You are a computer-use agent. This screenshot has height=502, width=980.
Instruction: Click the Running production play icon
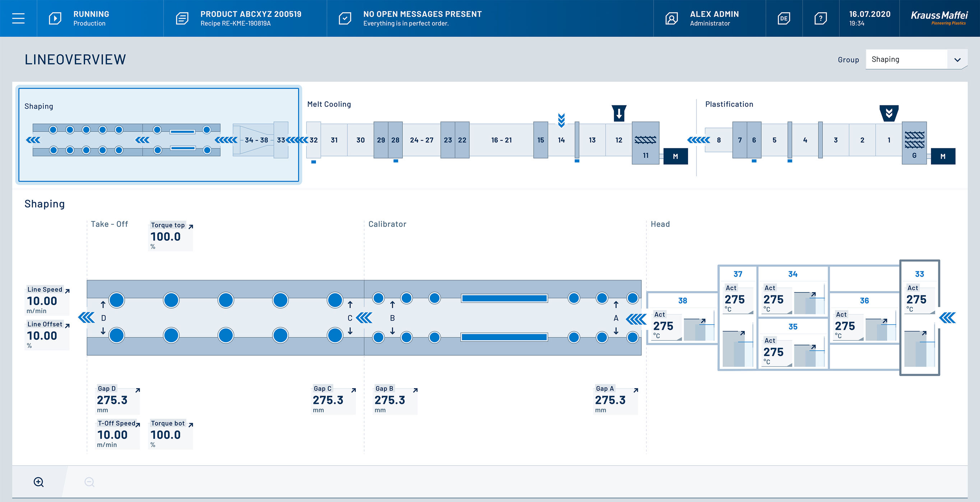[x=55, y=18]
